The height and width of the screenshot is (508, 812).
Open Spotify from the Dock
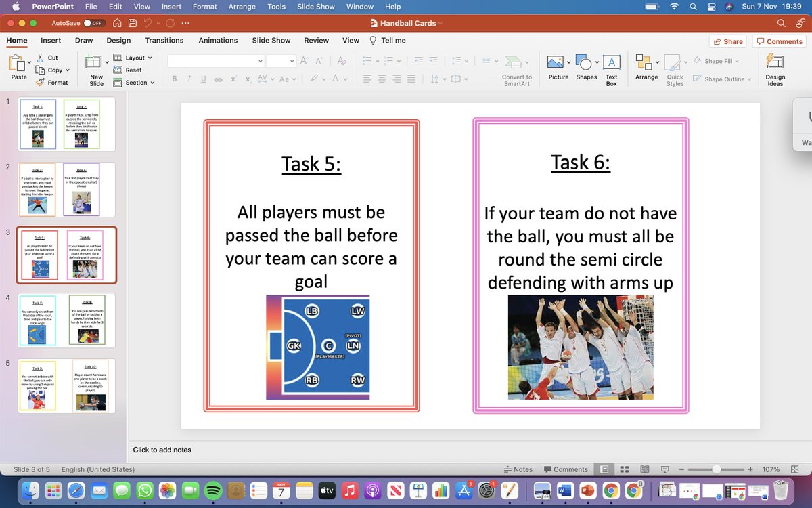(x=212, y=490)
